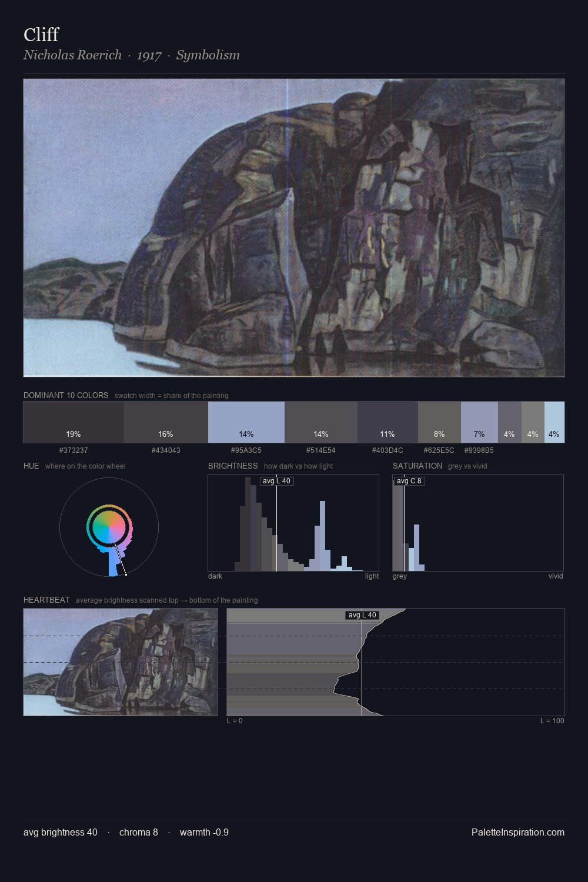Click hex code '#95A3C5'
Screen dimensions: 588x882
(246, 450)
